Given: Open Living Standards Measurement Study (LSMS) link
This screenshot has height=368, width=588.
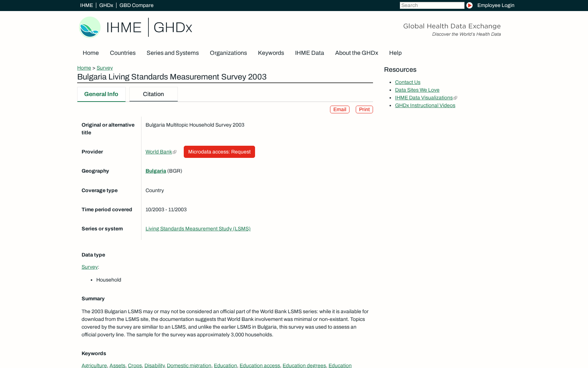Looking at the screenshot, I should (x=198, y=229).
